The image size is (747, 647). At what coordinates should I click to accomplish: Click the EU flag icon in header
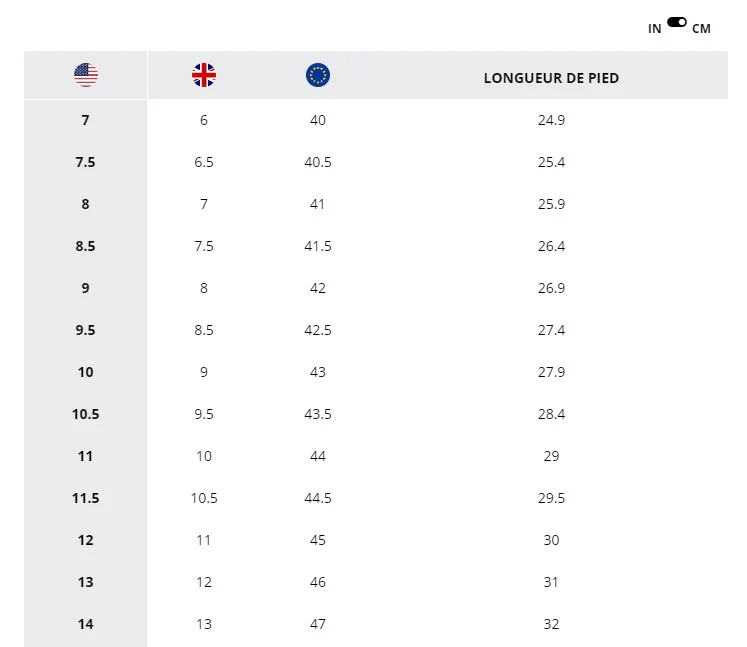(x=318, y=75)
